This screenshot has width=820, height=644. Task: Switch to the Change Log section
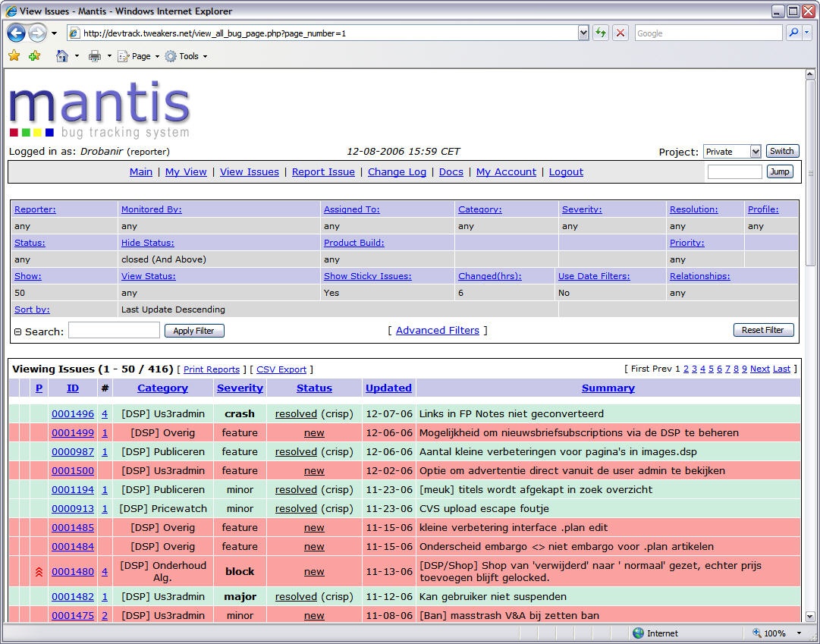397,171
